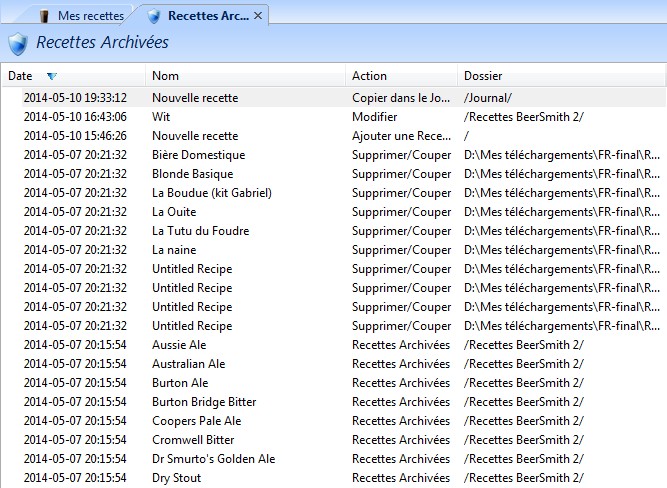The height and width of the screenshot is (488, 667).
Task: Click the large shield icon beside Recettes Archivées heading
Action: pos(18,44)
